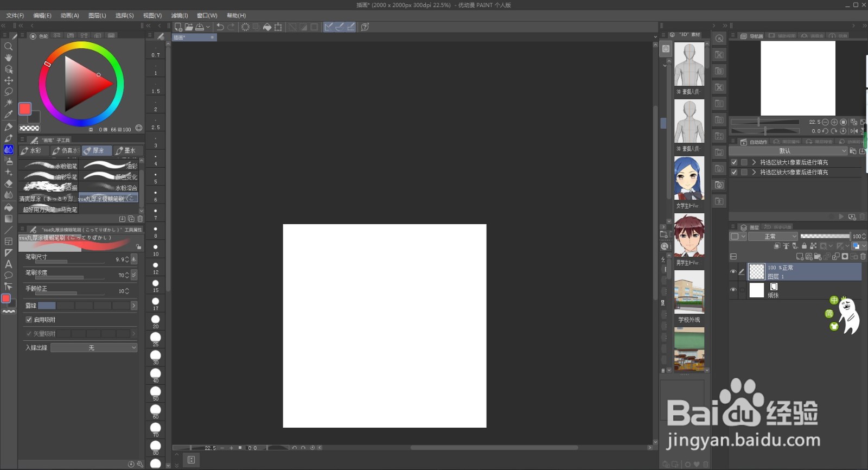Select 水粉溶合 brush
The width and height of the screenshot is (868, 470).
click(108, 187)
